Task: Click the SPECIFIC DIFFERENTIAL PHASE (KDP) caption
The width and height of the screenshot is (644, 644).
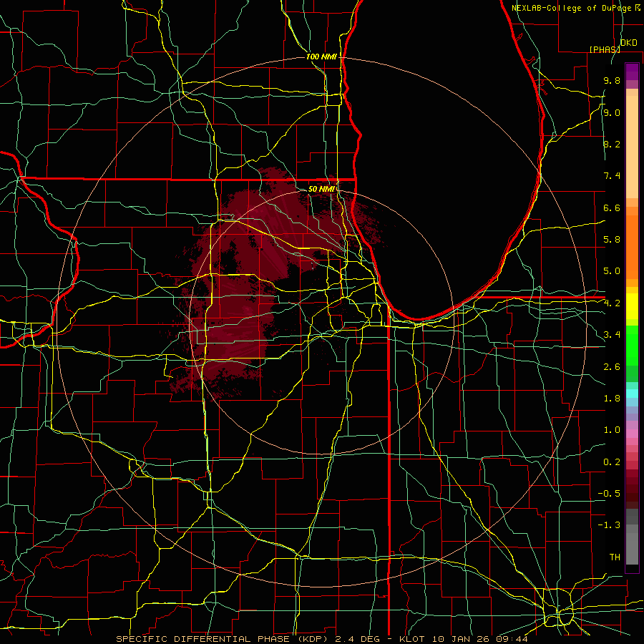Action: [222, 639]
